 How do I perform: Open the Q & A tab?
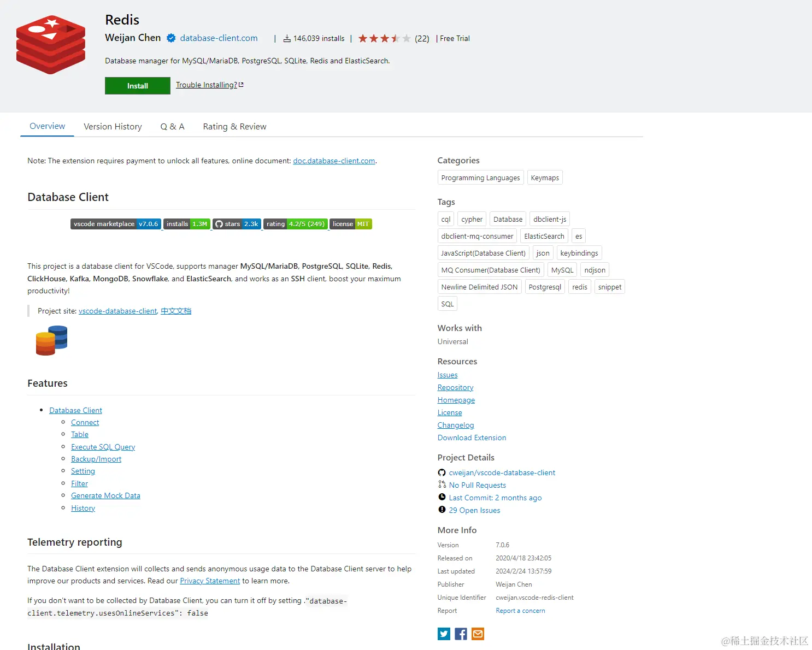click(x=172, y=127)
